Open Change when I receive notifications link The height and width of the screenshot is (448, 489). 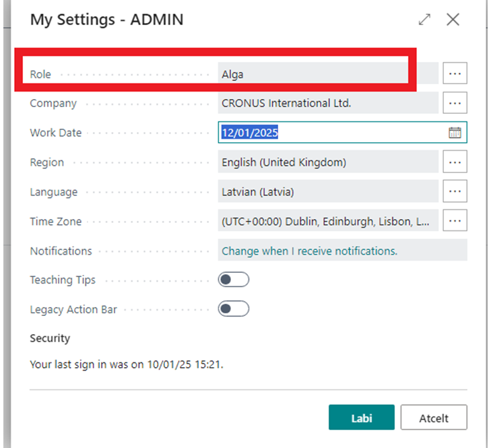(309, 251)
